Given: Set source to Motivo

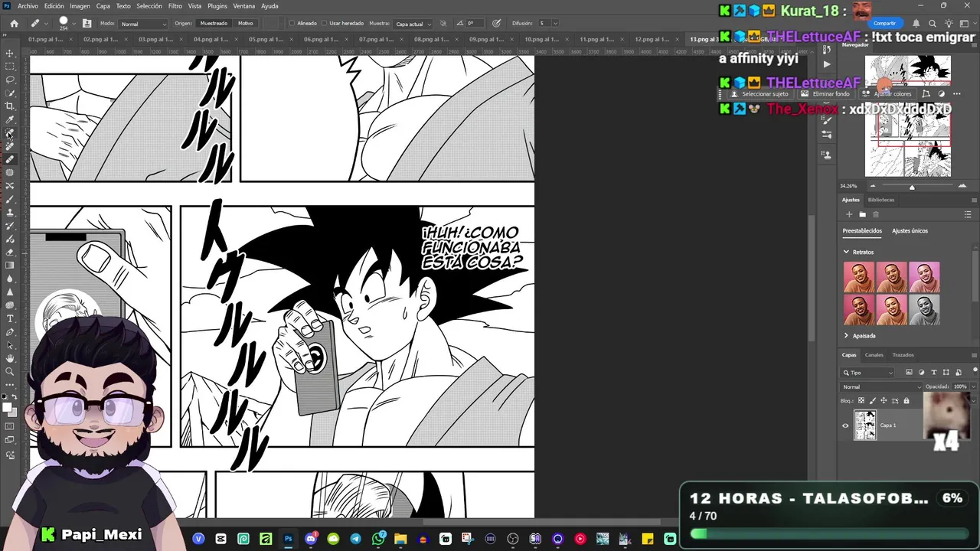Looking at the screenshot, I should pyautogui.click(x=245, y=23).
